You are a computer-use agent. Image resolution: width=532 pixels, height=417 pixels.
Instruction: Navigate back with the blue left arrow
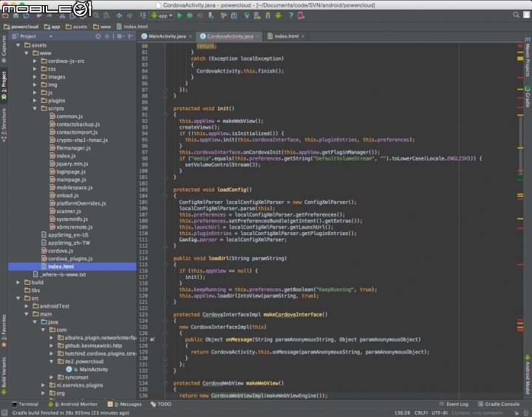(119, 16)
